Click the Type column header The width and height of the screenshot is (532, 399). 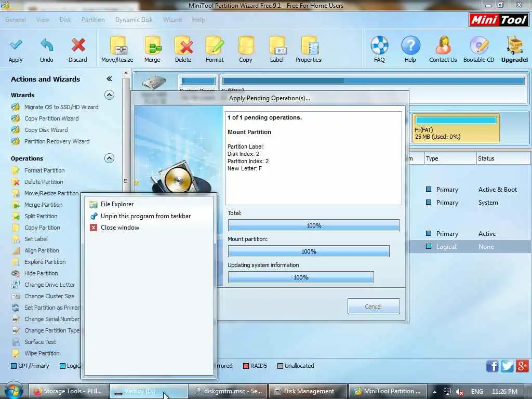click(x=450, y=158)
